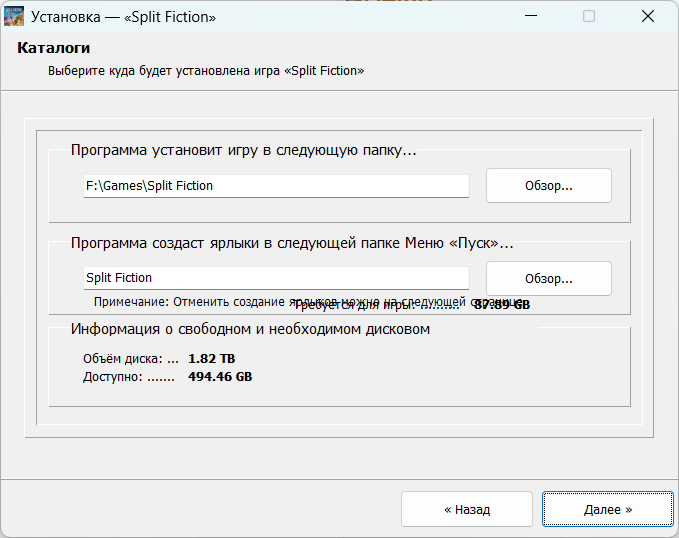Click the subtitle about choosing the install location

click(206, 71)
